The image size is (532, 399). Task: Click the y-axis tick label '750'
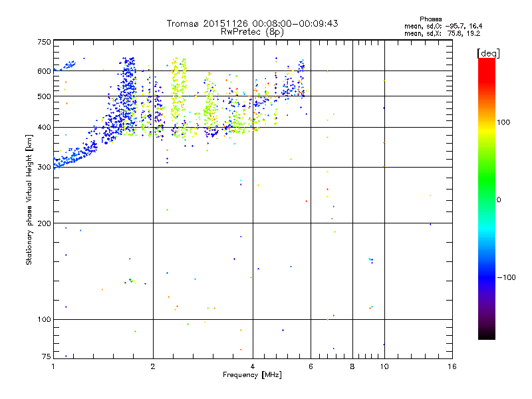click(44, 42)
